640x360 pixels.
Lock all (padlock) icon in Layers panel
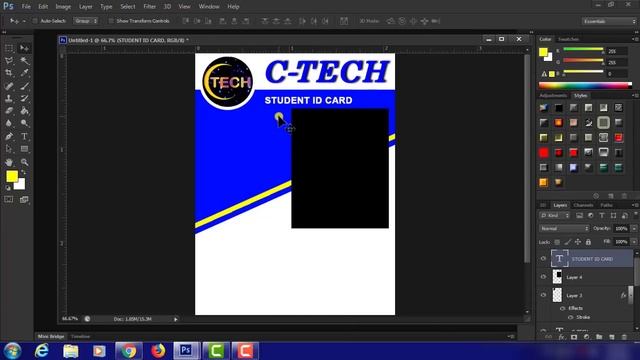588,242
